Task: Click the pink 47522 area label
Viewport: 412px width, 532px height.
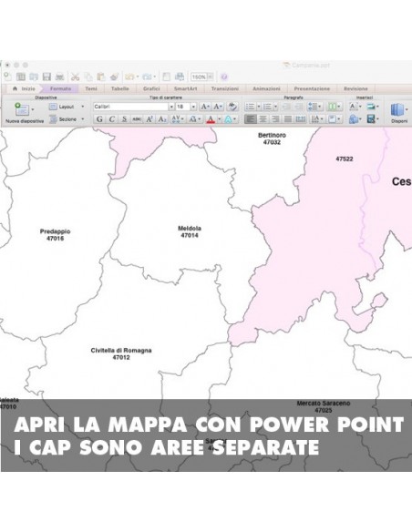Action: pyautogui.click(x=345, y=159)
